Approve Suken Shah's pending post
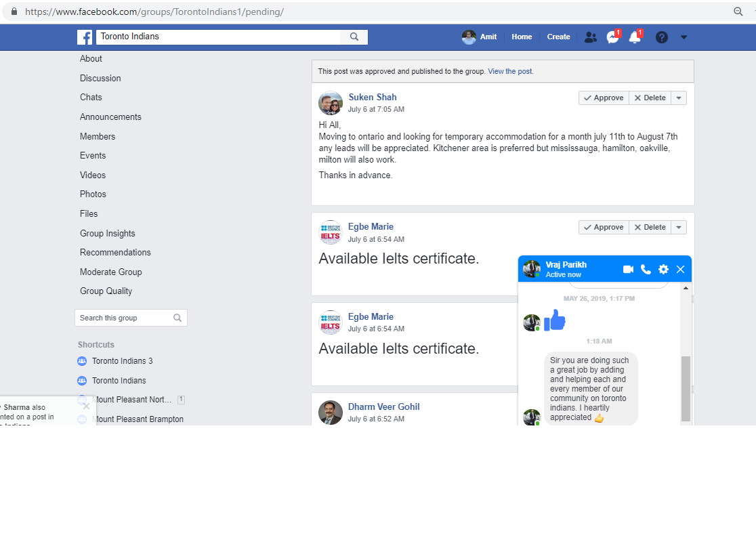Viewport: 756px width, 542px height. [x=604, y=98]
